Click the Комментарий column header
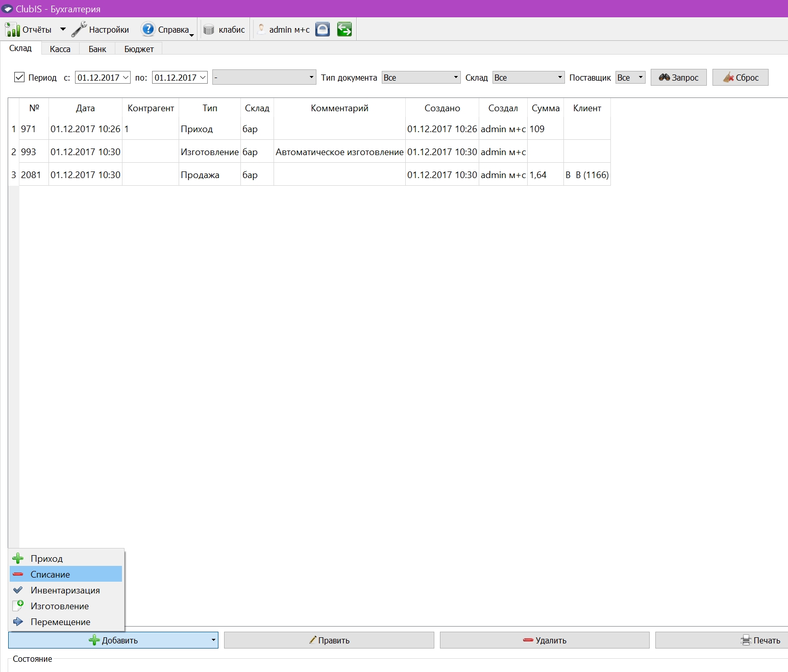Viewport: 788px width, 672px height. tap(339, 108)
